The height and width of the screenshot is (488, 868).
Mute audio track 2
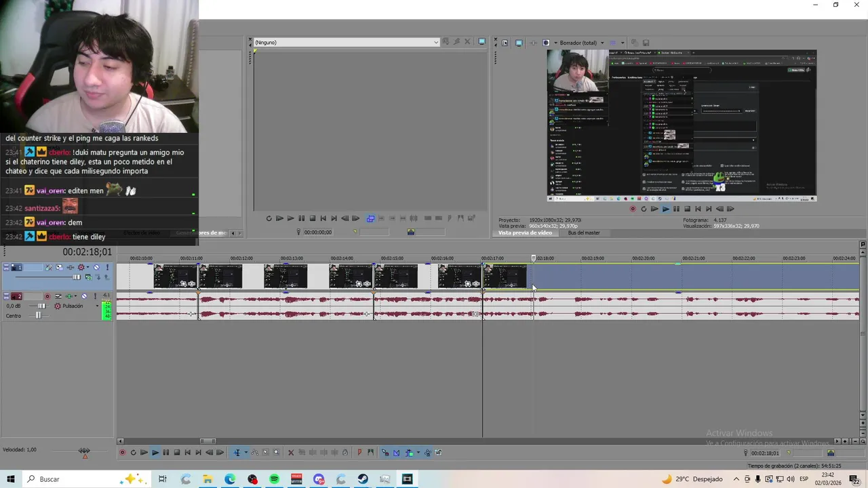coord(84,296)
